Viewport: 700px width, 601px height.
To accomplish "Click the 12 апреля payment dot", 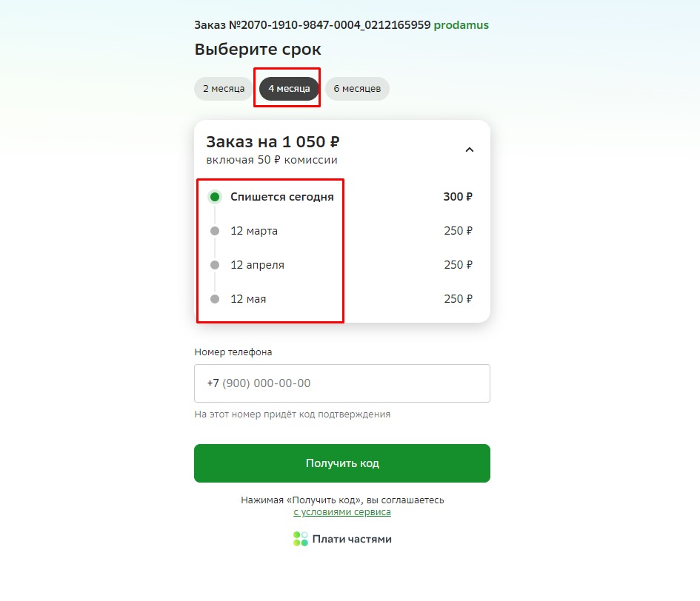I will [x=215, y=264].
